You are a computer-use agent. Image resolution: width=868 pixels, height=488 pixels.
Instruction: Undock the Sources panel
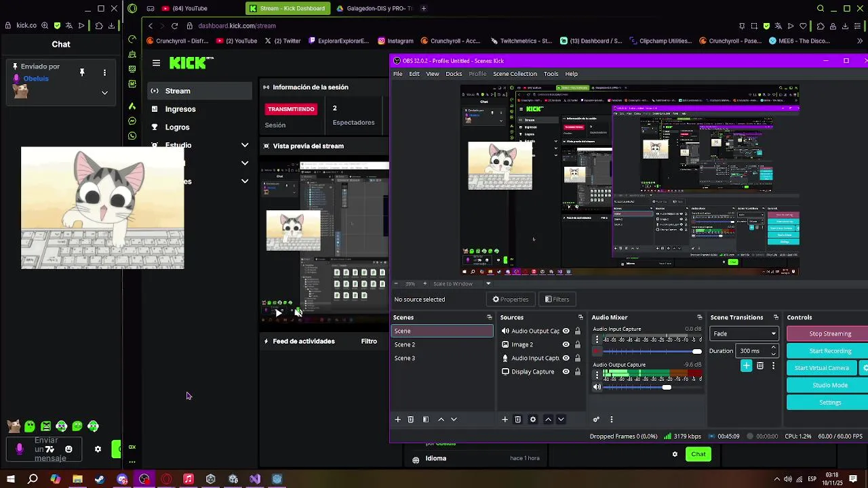tap(580, 317)
